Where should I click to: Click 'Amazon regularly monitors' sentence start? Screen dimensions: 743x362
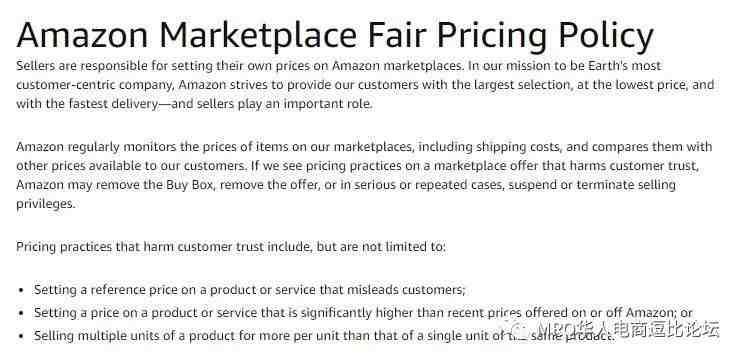(x=96, y=146)
